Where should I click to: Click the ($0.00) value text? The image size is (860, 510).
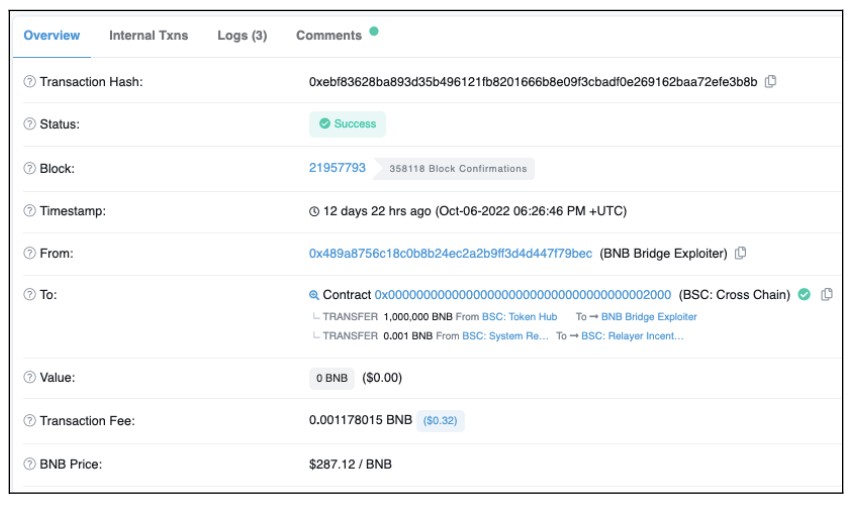tap(382, 378)
